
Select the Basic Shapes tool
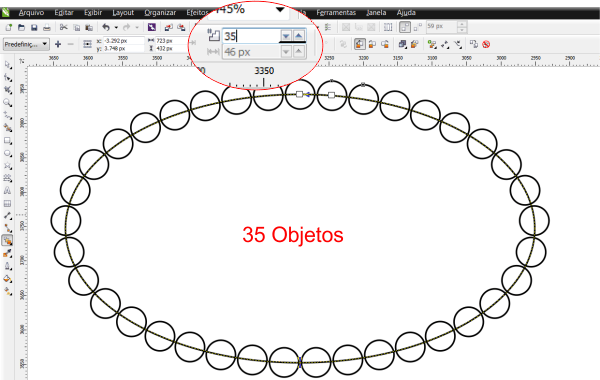[8, 178]
